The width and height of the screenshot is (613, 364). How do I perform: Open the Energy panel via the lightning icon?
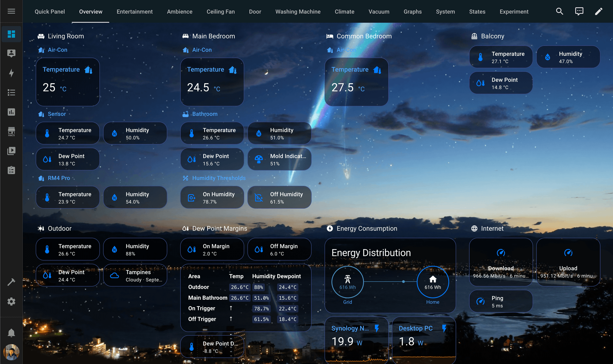pos(11,73)
